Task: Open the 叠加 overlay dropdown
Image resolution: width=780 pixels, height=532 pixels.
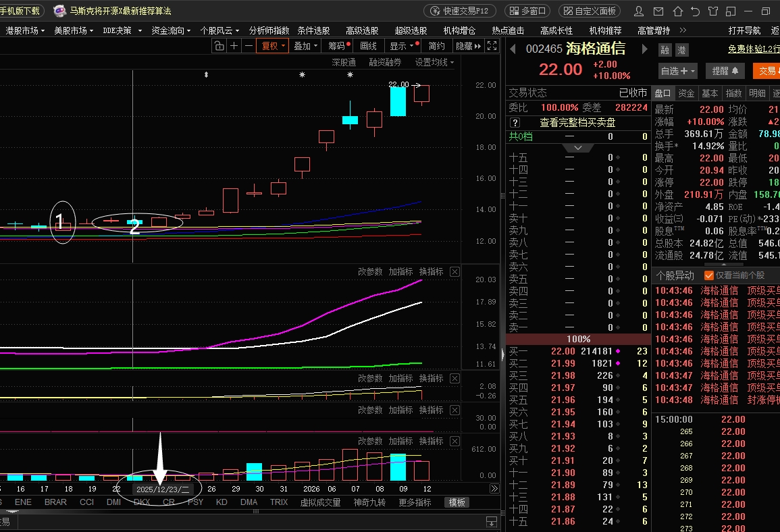Action: [x=305, y=46]
